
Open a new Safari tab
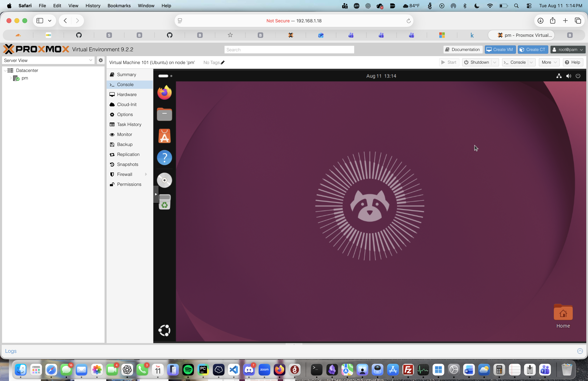click(565, 21)
